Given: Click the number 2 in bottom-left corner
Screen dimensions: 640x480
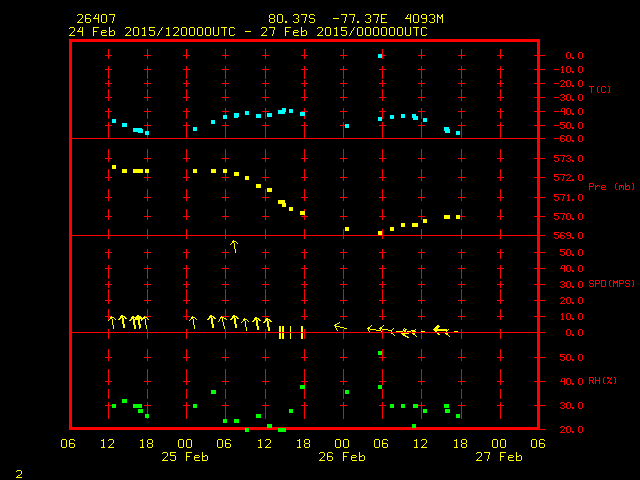Looking at the screenshot, I should 18,471.
